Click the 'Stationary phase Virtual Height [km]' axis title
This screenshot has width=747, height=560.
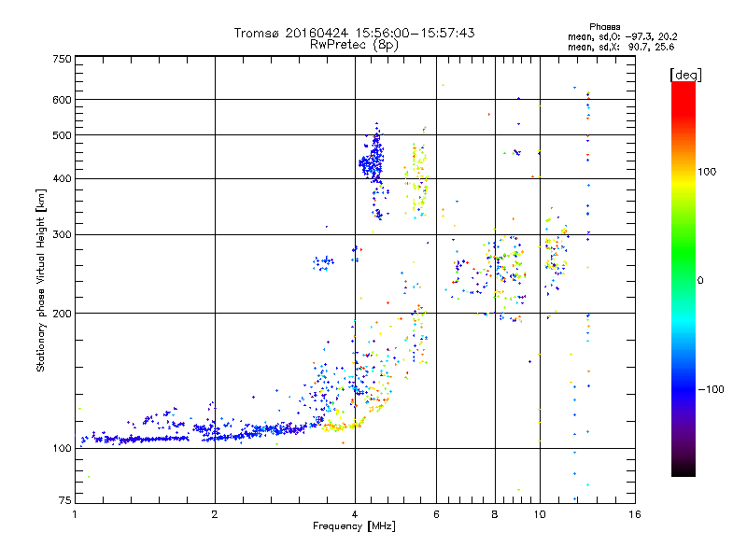tap(40, 280)
